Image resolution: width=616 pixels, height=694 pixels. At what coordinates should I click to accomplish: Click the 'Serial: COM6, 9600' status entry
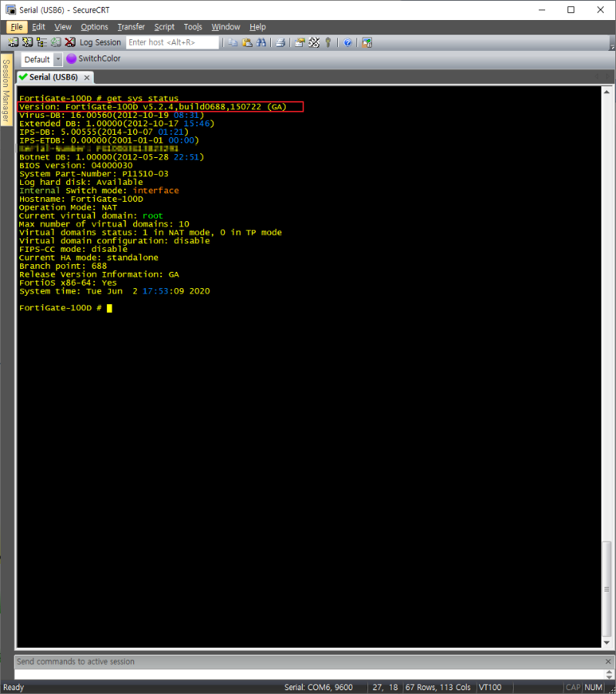coord(319,687)
